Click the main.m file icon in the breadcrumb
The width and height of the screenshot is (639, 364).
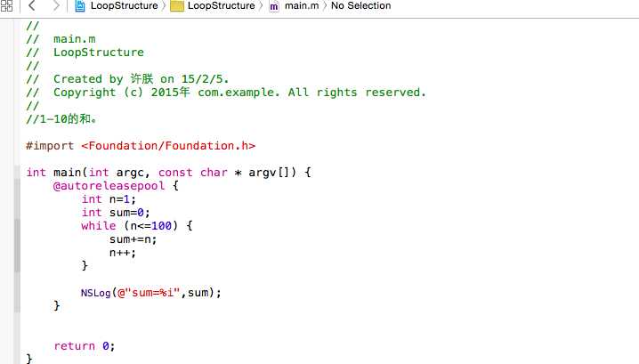click(x=274, y=6)
